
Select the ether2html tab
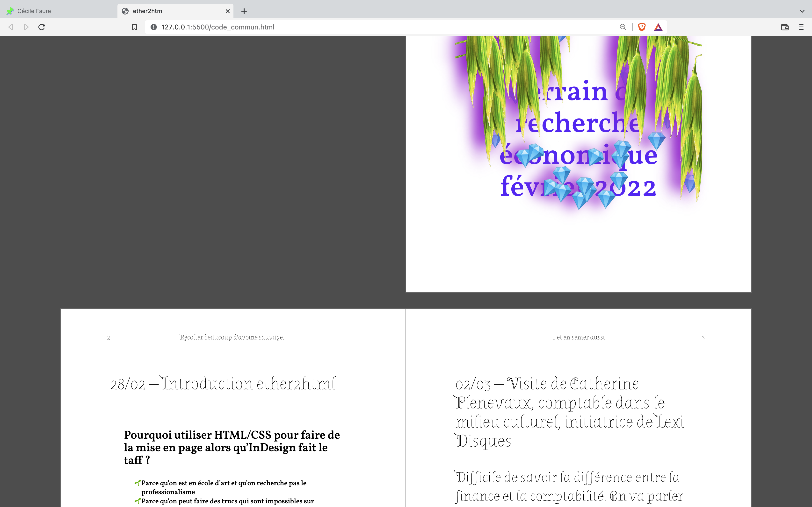coord(148,11)
